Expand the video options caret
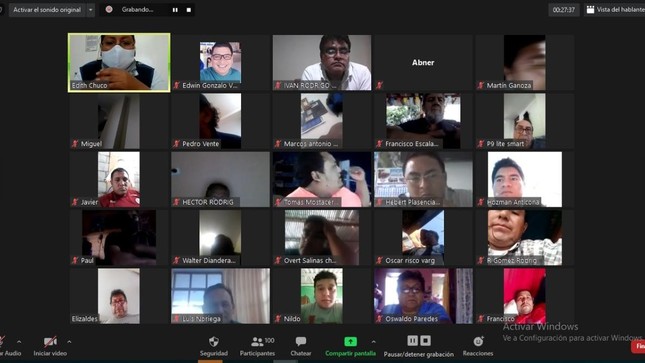Viewport: 645px width, 363px height. (x=69, y=342)
